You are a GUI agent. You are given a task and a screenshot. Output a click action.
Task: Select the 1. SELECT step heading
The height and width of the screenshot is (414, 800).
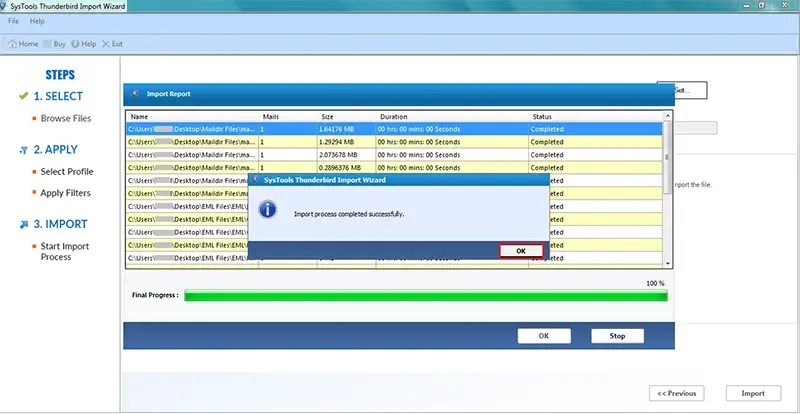[58, 96]
